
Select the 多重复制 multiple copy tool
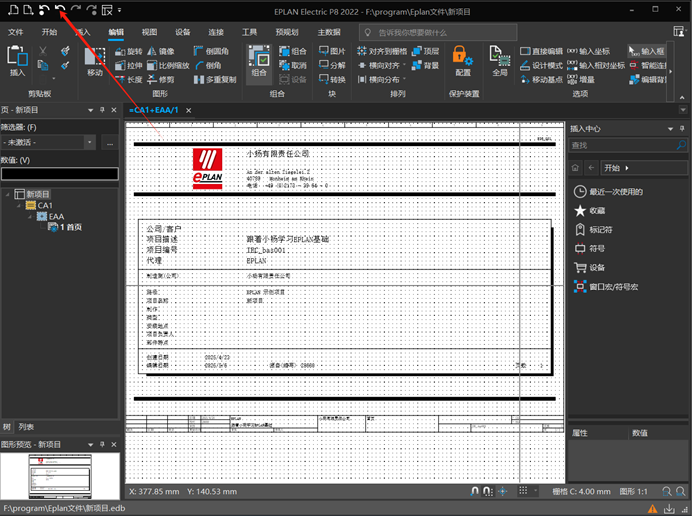coord(215,79)
